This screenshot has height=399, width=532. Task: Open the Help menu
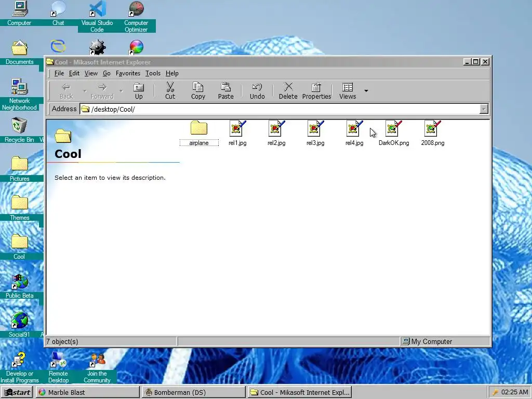pyautogui.click(x=172, y=73)
